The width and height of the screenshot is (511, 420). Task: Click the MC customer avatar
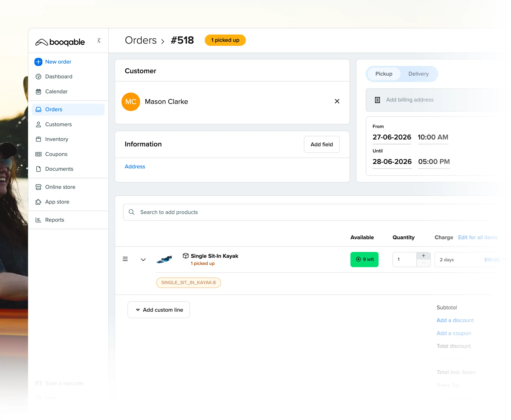pyautogui.click(x=131, y=102)
